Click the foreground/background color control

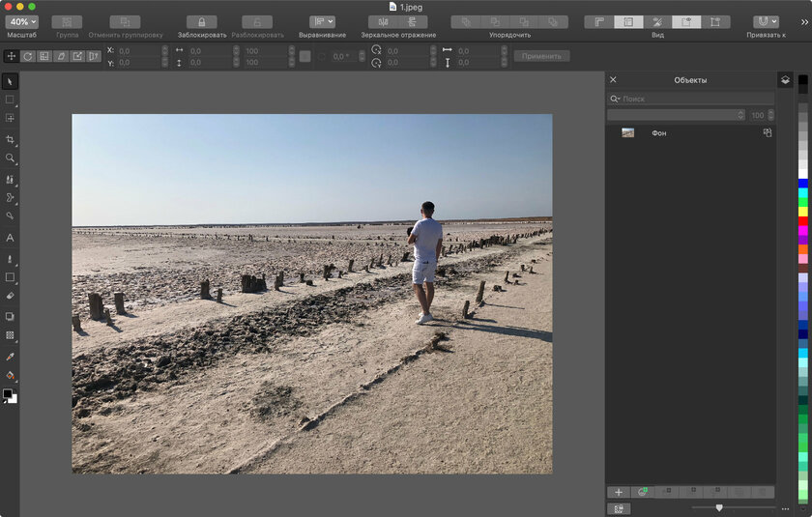click(x=10, y=396)
